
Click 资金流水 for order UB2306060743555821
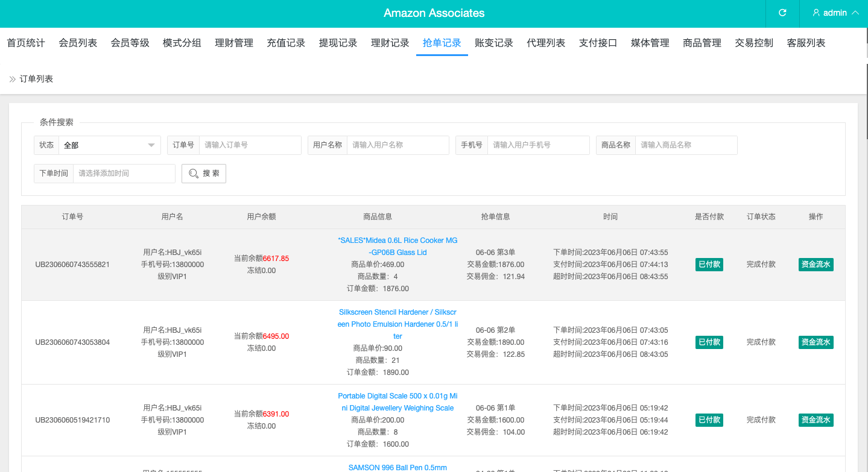coord(816,264)
